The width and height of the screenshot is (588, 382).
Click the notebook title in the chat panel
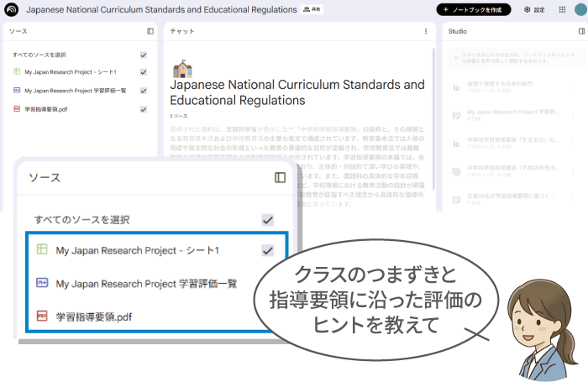click(x=297, y=92)
